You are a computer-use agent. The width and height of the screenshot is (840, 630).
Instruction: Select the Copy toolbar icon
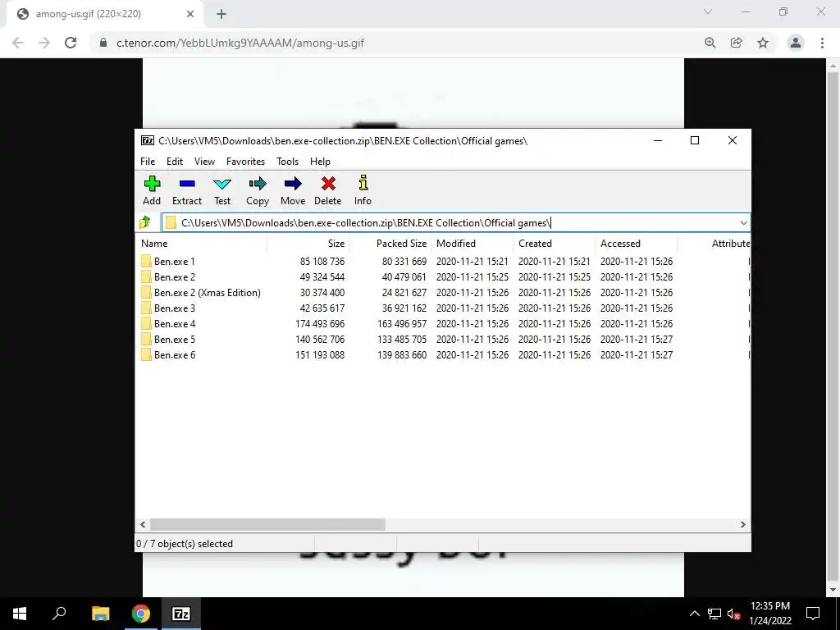[258, 184]
